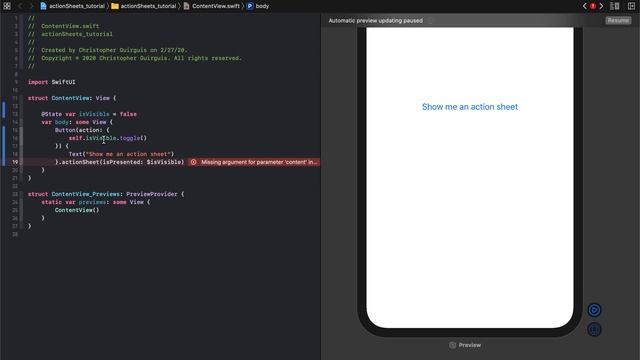This screenshot has height=360, width=640.
Task: Jump to previous issue arrow
Action: 584,6
